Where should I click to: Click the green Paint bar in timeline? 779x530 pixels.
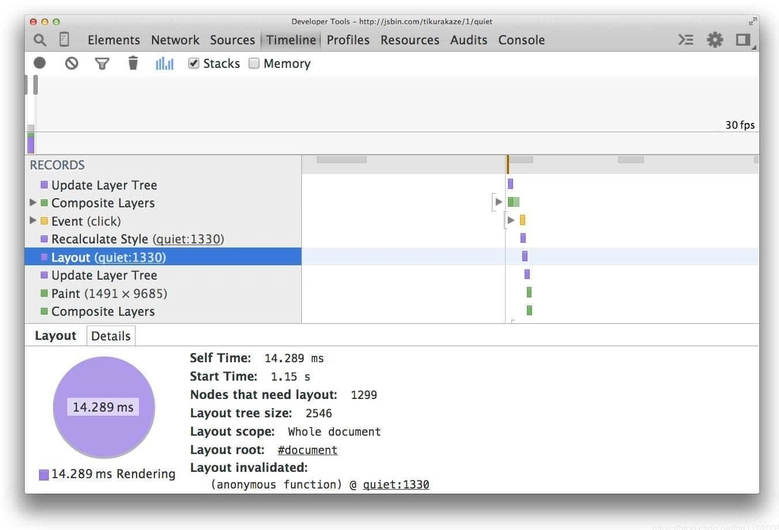529,292
